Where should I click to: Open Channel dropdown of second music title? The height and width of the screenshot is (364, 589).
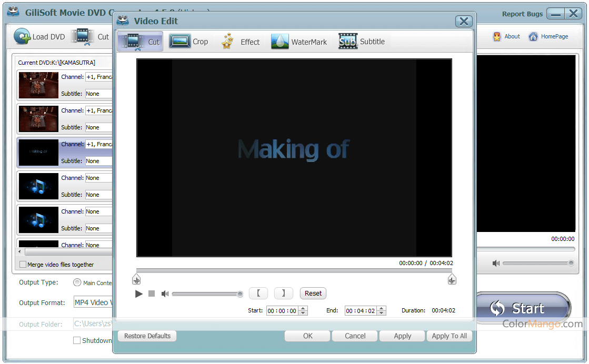click(99, 211)
